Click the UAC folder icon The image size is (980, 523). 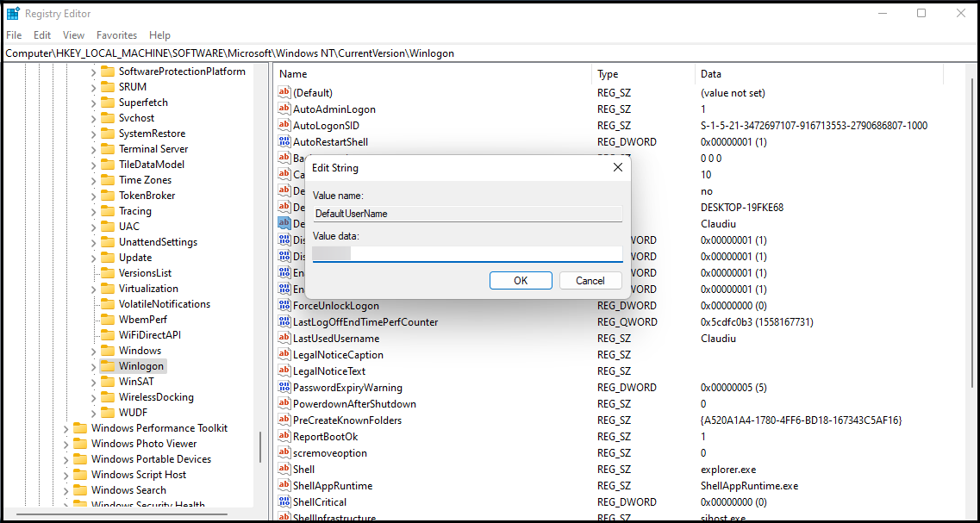108,227
